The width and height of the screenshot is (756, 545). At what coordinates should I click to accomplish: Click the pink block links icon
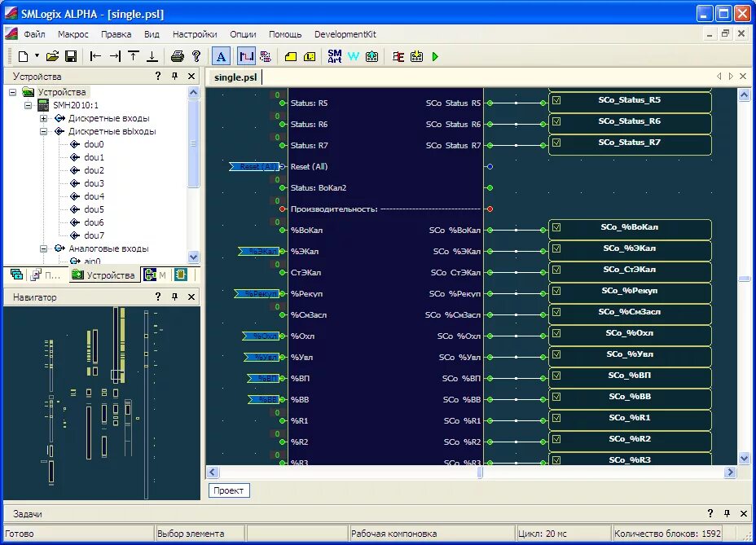[x=266, y=56]
